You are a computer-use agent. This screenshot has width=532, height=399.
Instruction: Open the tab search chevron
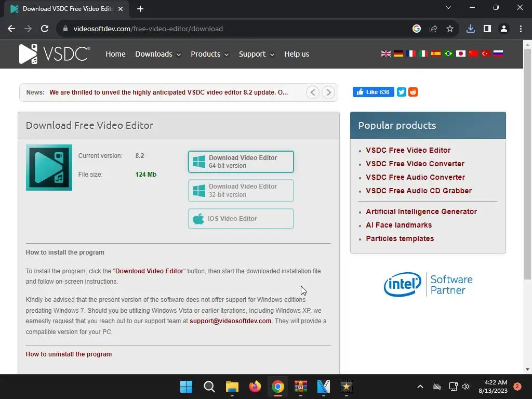(x=448, y=7)
